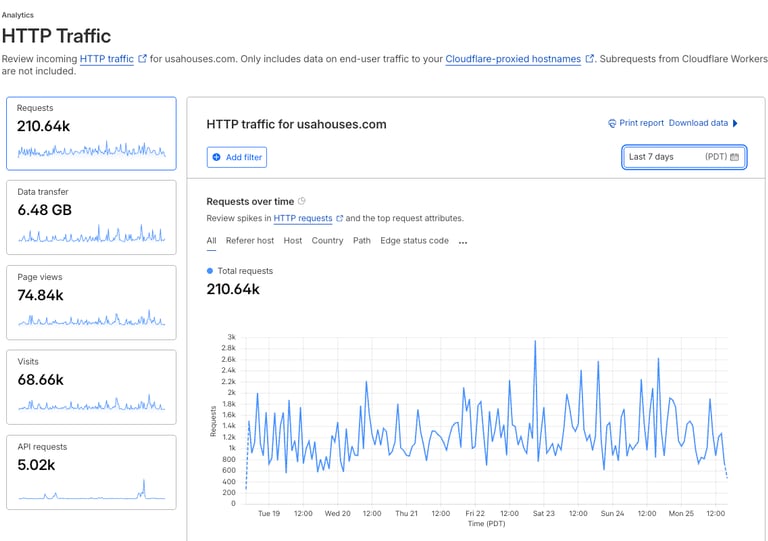Click external-link icon beside HTTP requests
Viewport: 768px width, 541px height.
click(339, 218)
